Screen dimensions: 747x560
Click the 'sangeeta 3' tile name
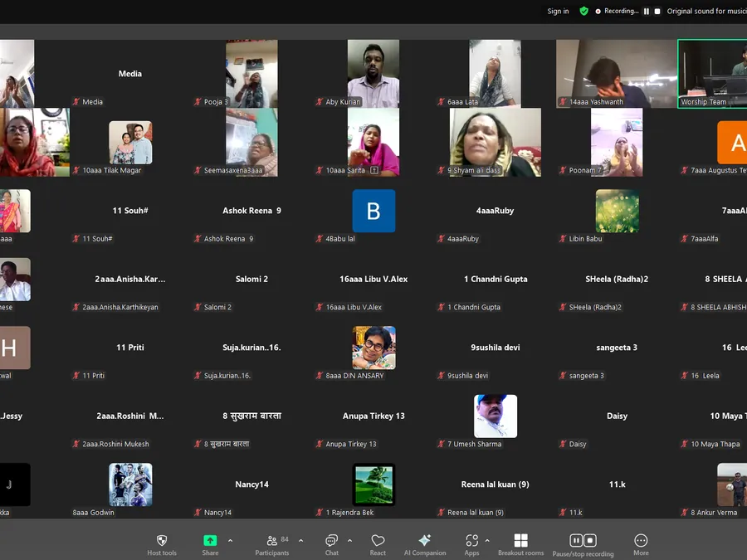coord(617,348)
